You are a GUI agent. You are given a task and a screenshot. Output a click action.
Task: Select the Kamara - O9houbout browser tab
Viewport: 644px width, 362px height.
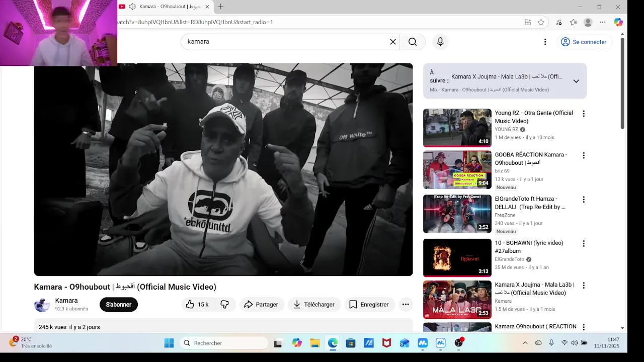[x=165, y=7]
